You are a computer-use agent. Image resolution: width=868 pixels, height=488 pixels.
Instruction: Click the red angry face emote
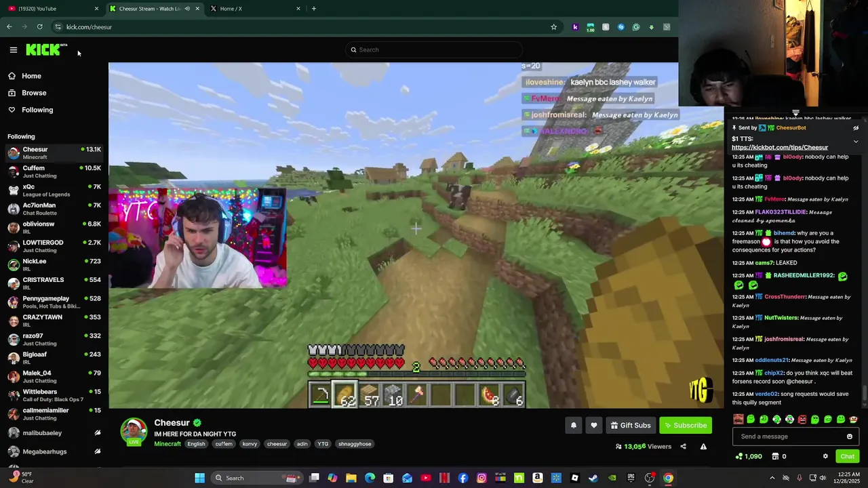[x=802, y=420]
